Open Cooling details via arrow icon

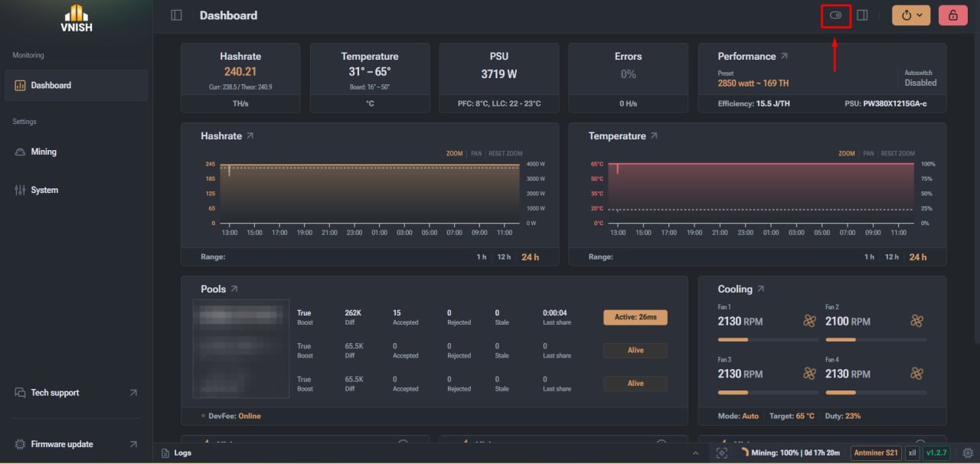(x=760, y=289)
